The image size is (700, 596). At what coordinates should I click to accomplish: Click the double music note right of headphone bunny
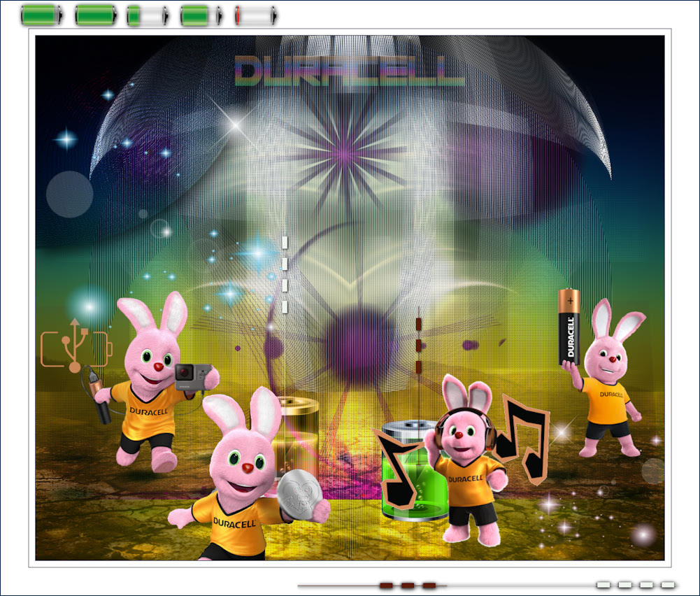click(x=522, y=439)
